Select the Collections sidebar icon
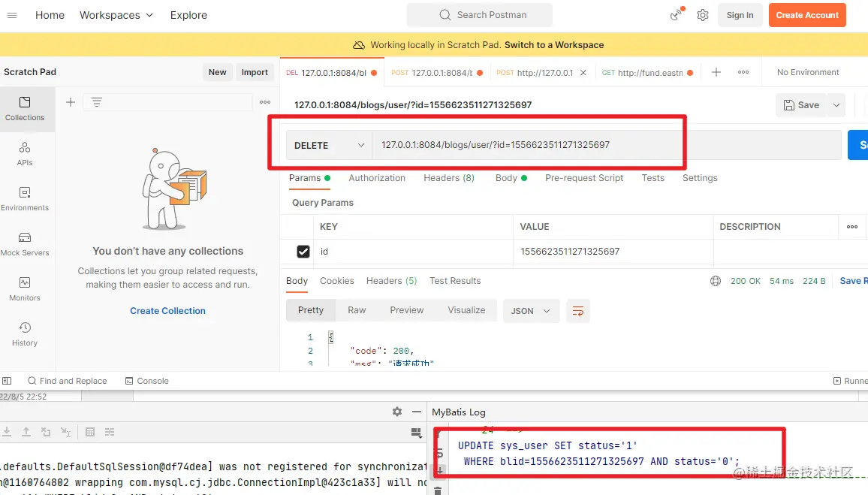The image size is (868, 495). tap(25, 108)
